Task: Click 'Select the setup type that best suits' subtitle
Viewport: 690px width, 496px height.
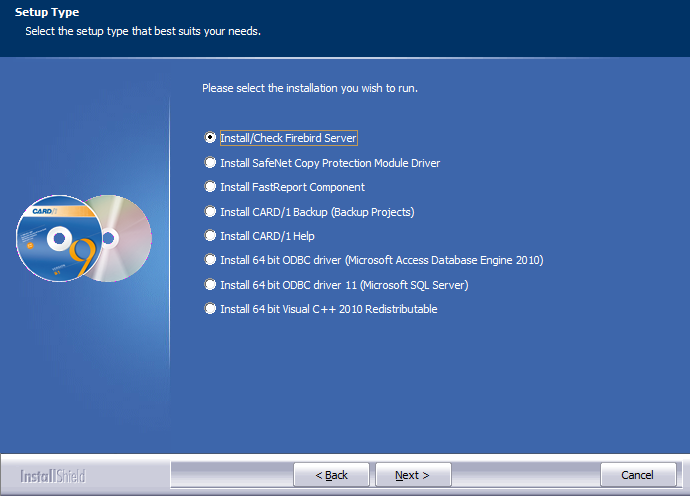Action: pyautogui.click(x=143, y=31)
